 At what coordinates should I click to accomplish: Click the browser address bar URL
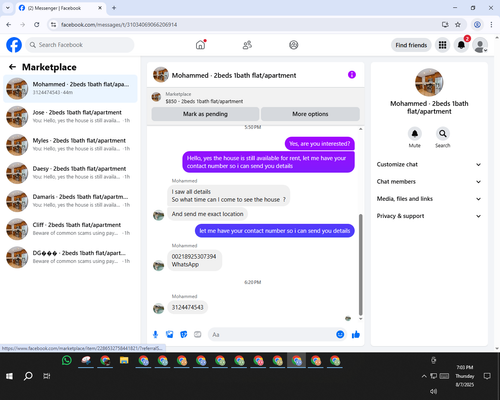tap(119, 25)
